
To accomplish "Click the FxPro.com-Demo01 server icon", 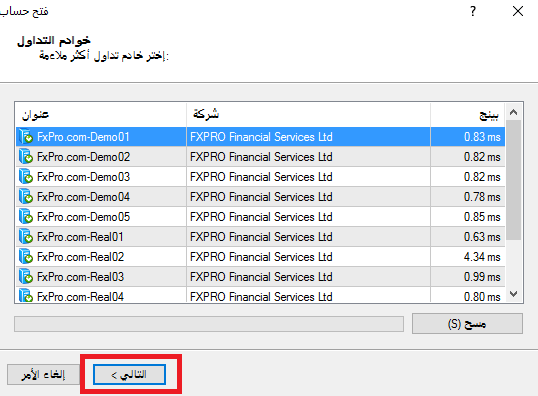I will tap(26, 137).
